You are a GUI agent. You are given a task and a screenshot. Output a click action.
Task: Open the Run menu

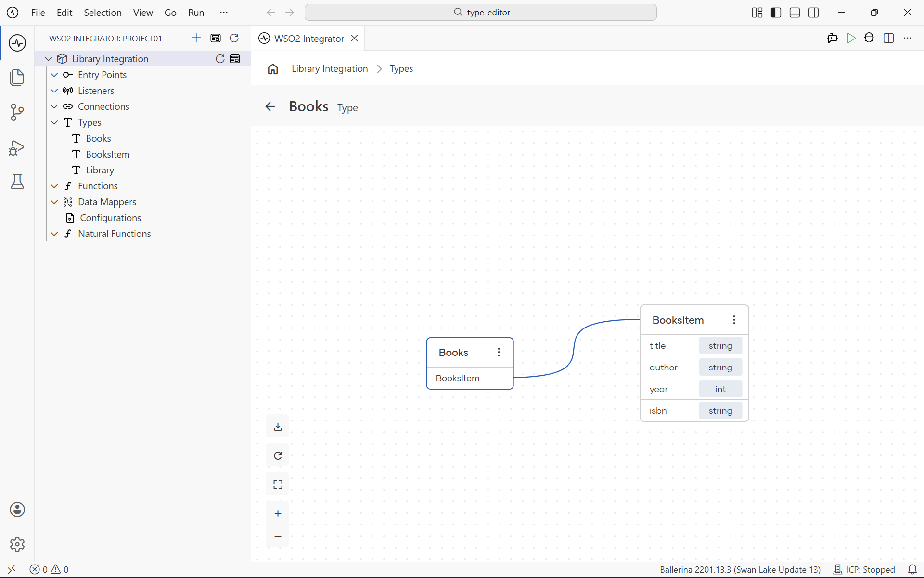196,13
